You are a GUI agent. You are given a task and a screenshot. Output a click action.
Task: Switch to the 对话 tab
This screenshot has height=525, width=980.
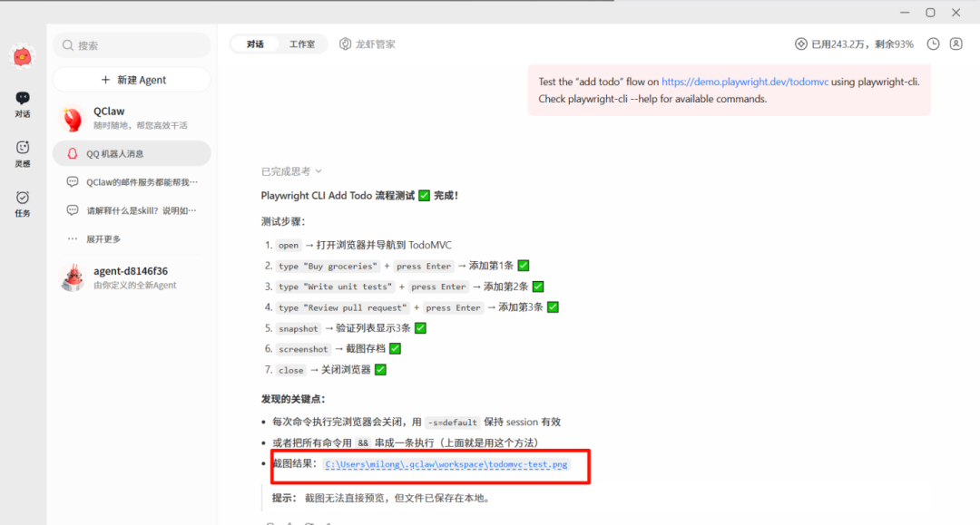tap(255, 44)
